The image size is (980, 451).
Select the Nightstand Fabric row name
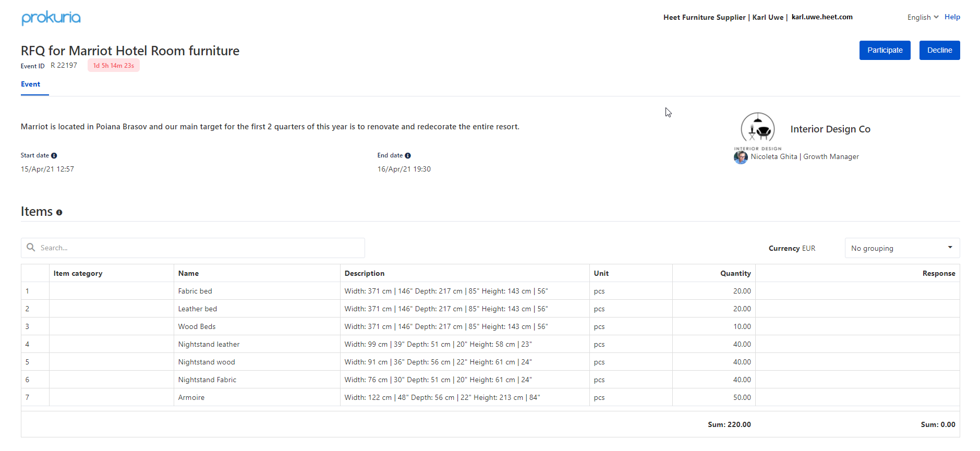(x=207, y=380)
